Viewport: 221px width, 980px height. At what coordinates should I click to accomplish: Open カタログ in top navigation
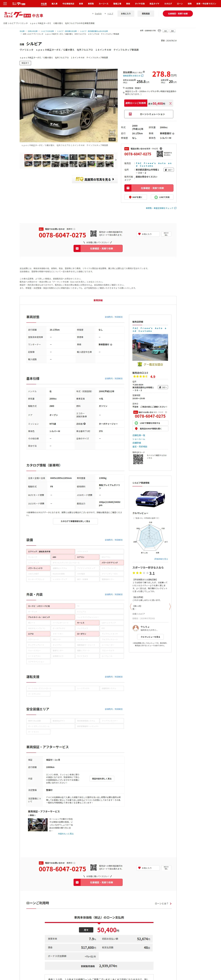(x=168, y=3)
